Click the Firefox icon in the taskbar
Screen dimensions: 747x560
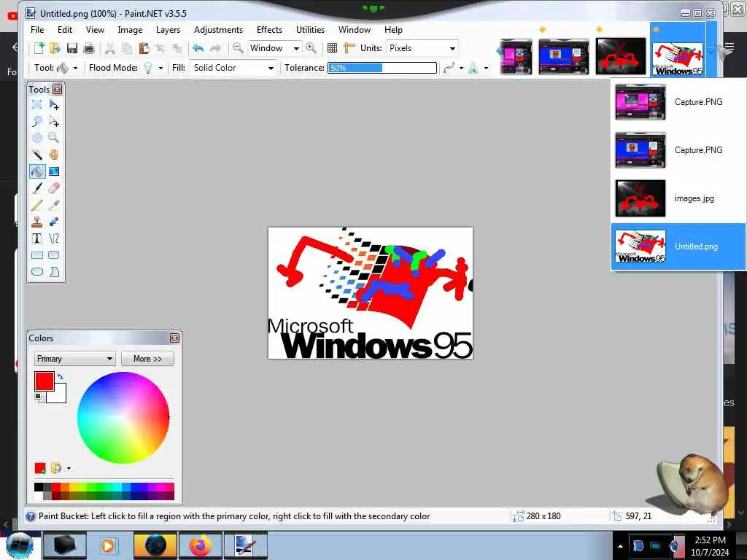(200, 545)
